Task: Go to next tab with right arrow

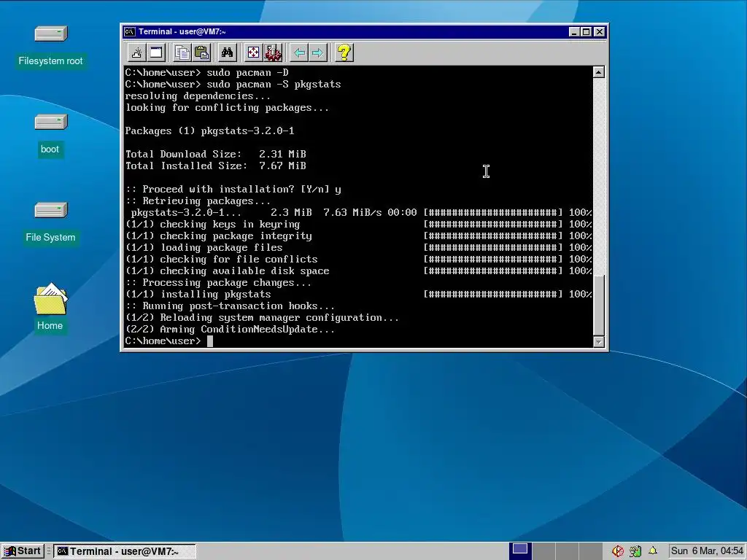Action: click(318, 52)
